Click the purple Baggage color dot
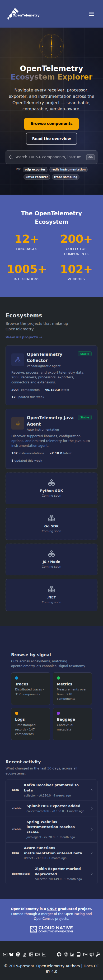The width and height of the screenshot is (103, 980). click(58, 713)
